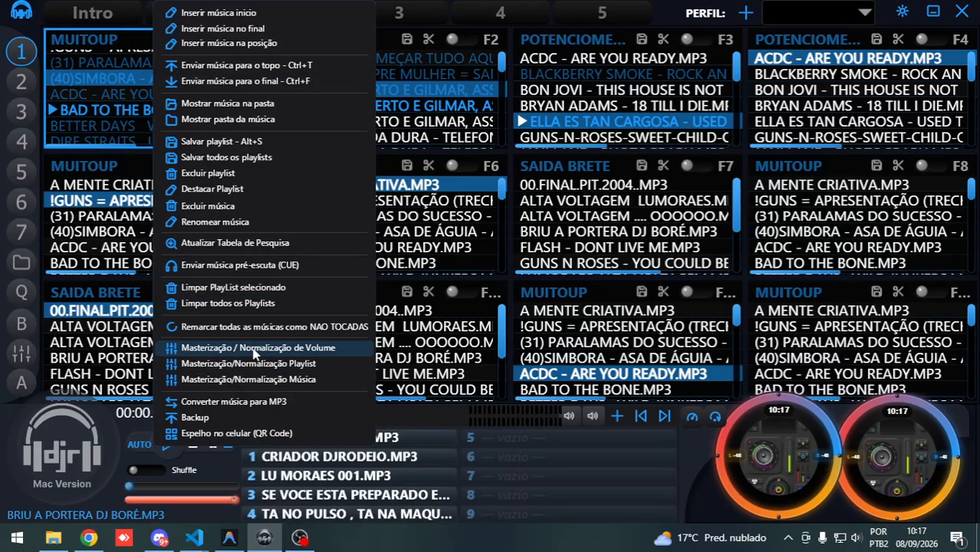Click the speedometer gauge icon beside the decks
This screenshot has height=552, width=980.
[692, 417]
